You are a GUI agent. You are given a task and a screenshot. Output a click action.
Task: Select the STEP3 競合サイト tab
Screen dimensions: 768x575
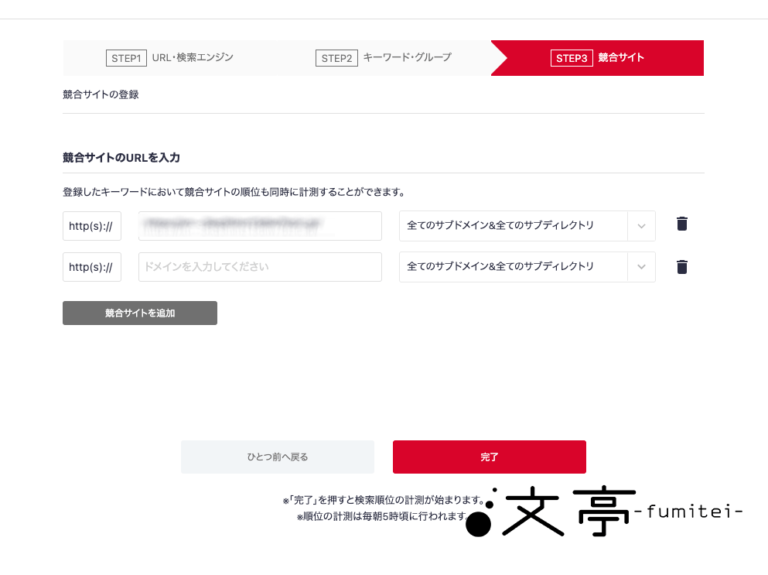click(x=598, y=58)
